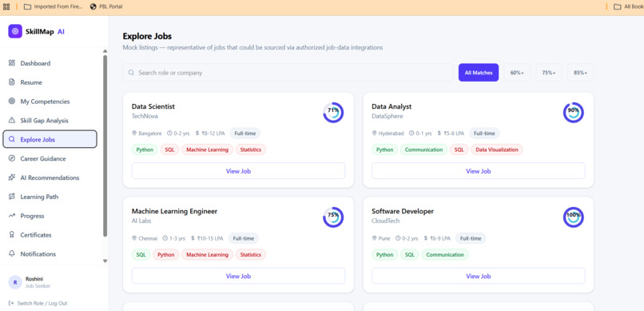
Task: Click the Statistics tag on ML Engineer card
Action: pos(251,255)
